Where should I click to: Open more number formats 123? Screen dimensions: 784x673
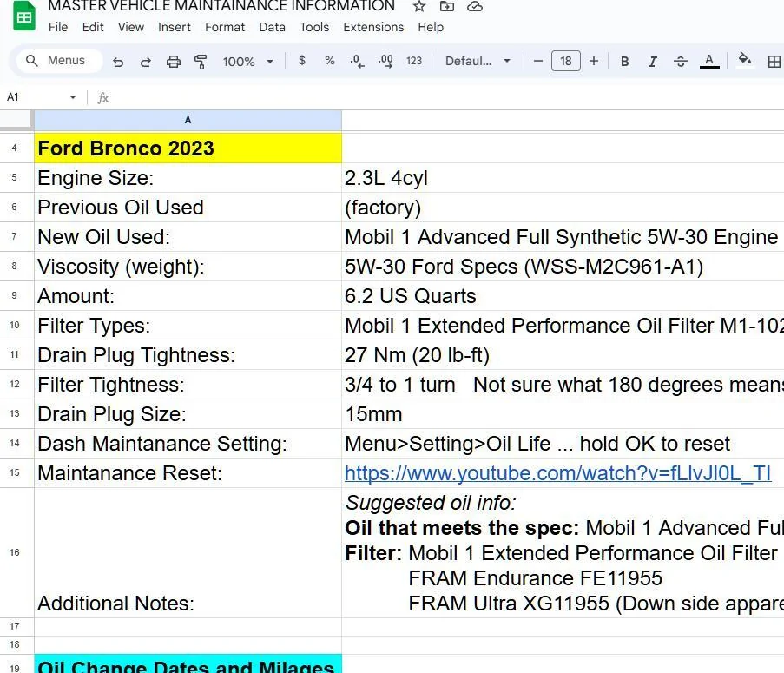[x=414, y=61]
